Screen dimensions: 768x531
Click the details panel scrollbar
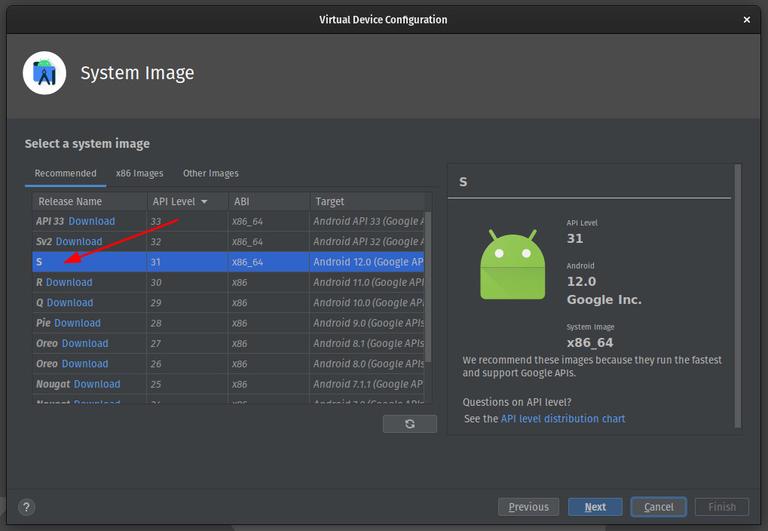click(x=738, y=296)
